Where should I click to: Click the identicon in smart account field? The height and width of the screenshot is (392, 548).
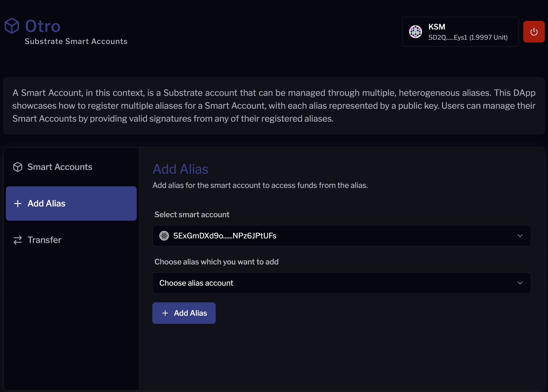(x=164, y=236)
